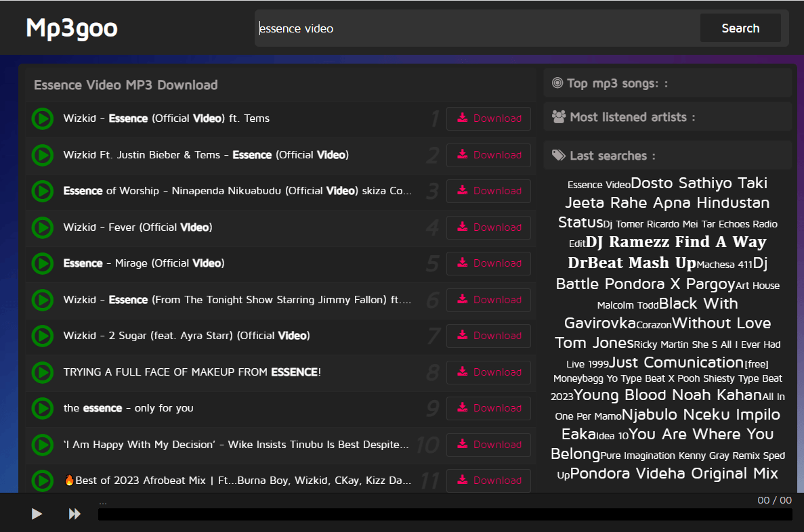Viewport: 804px width, 532px height.
Task: Play Wizkid Ft. Justin Bieber & Tems track
Action: tap(43, 155)
